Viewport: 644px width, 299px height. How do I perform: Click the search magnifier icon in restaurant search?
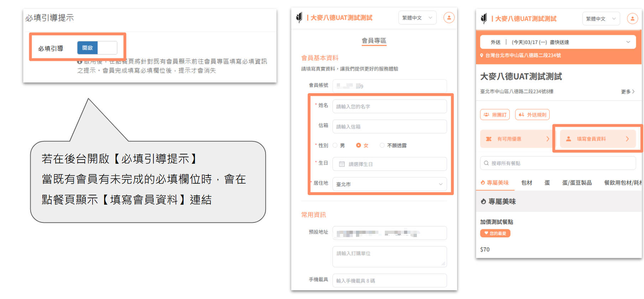[486, 163]
